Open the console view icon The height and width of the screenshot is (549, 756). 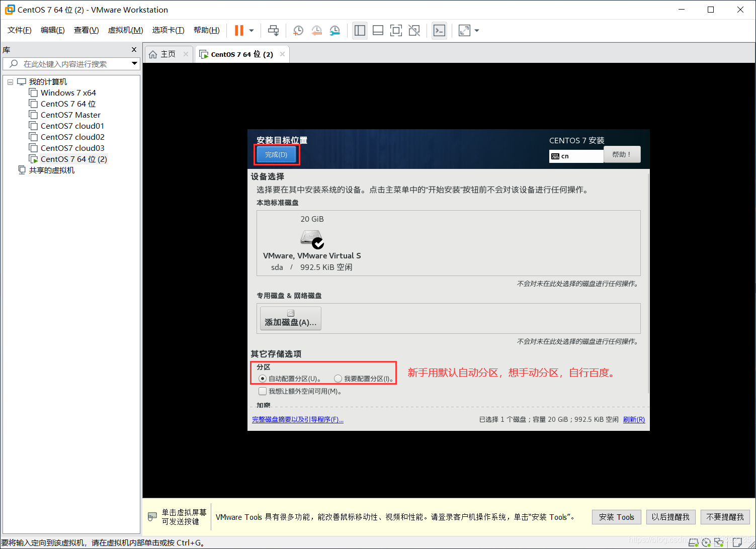click(439, 31)
